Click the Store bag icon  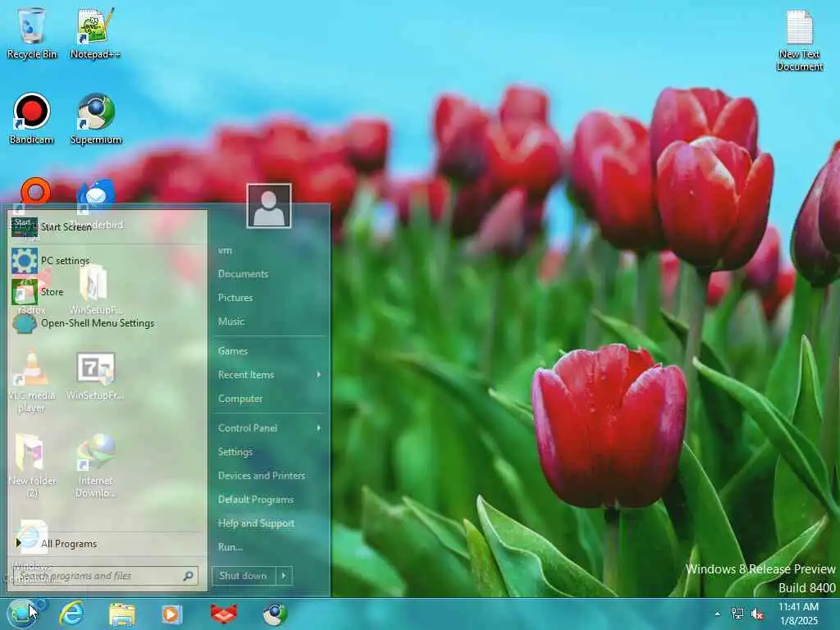(25, 292)
